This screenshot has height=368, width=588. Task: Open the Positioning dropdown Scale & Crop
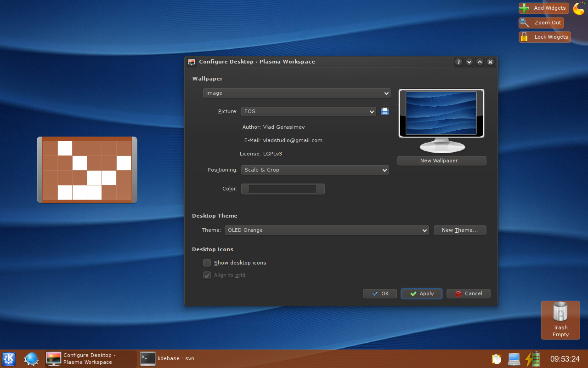pos(315,170)
